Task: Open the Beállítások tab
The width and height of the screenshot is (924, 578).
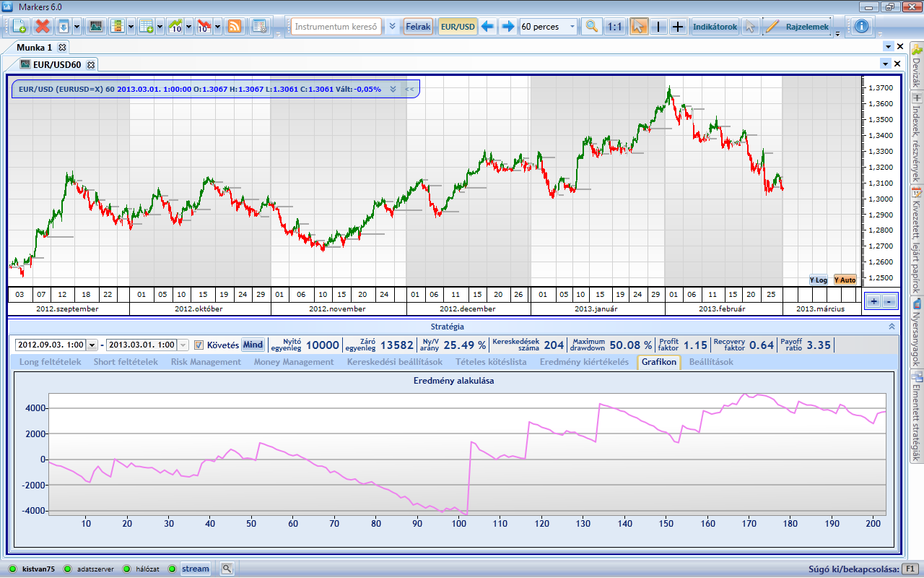Action: 711,362
